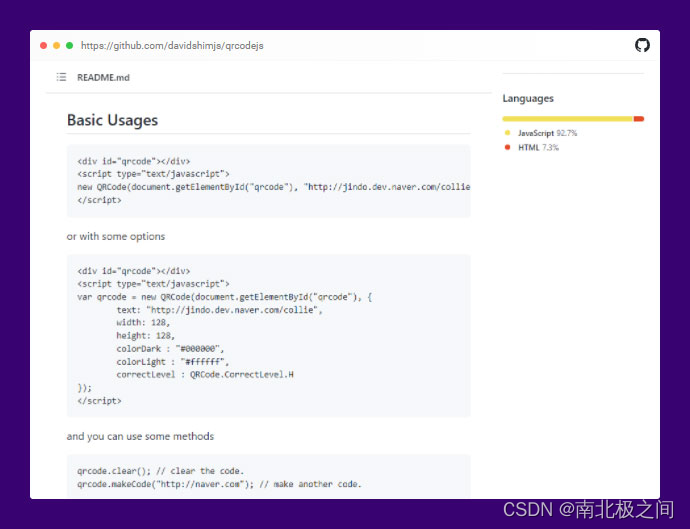Click the 'colorLight : "#ffffff"' line
This screenshot has width=690, height=529.
[172, 362]
